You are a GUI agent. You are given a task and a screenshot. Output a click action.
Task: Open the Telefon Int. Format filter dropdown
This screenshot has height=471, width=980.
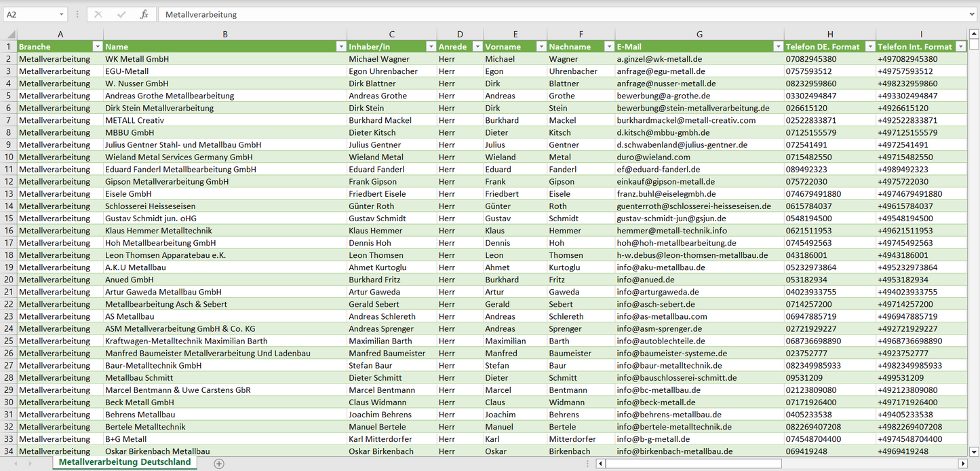click(960, 47)
